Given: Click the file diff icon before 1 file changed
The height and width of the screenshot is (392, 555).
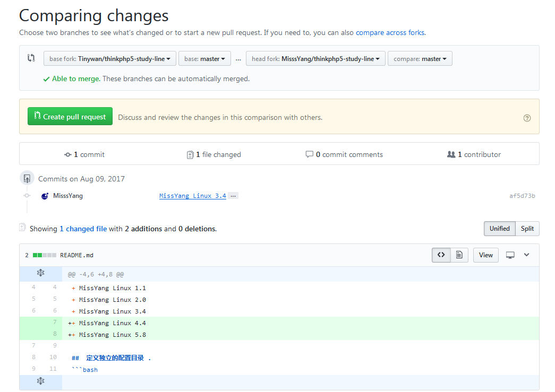Looking at the screenshot, I should (190, 155).
